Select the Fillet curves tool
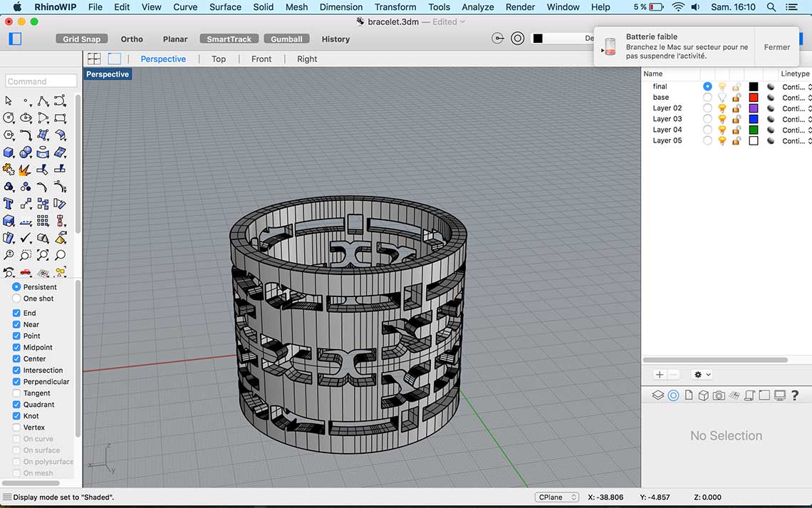The height and width of the screenshot is (508, 812). [x=26, y=135]
